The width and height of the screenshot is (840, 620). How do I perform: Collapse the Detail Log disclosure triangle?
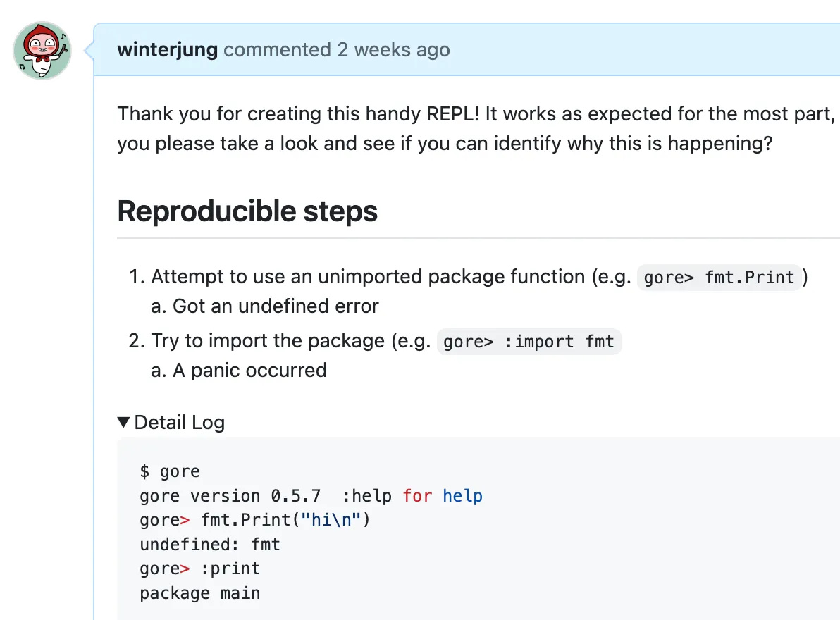(124, 422)
